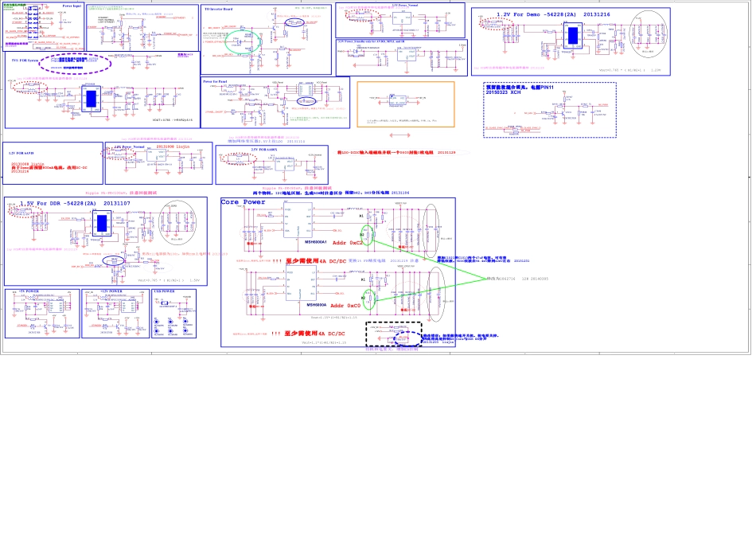756x535 pixels.
Task: Click the "2.5V FOR 6A801X" regulator block
Action: 271,162
